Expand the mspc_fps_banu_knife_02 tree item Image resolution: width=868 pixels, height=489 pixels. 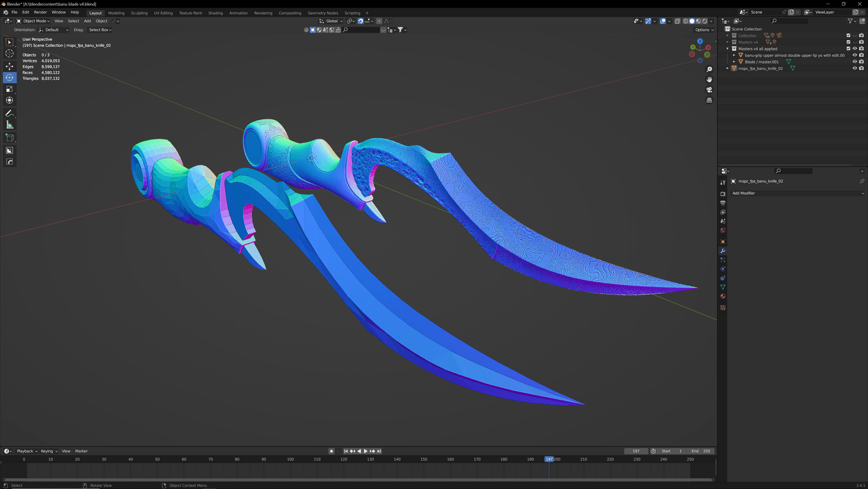coord(727,68)
